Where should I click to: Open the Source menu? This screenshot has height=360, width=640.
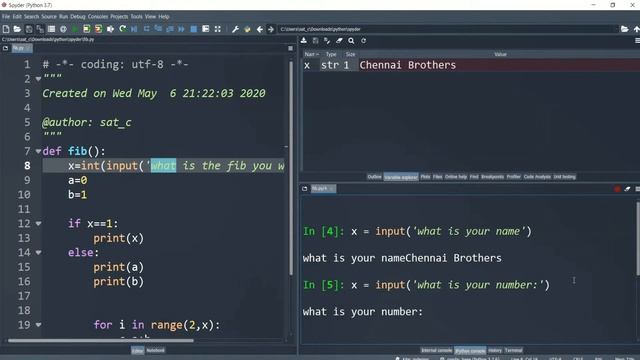[x=49, y=17]
